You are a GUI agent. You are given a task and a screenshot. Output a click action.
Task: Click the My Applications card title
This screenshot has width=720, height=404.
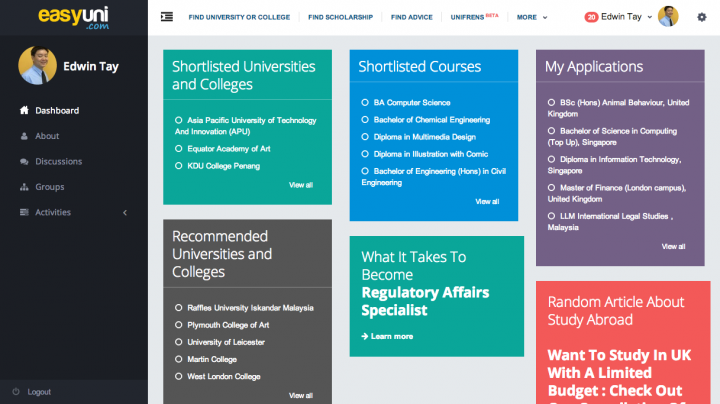(594, 67)
